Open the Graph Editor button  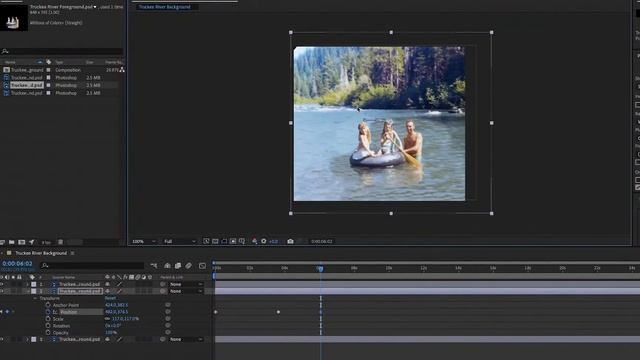(202, 266)
